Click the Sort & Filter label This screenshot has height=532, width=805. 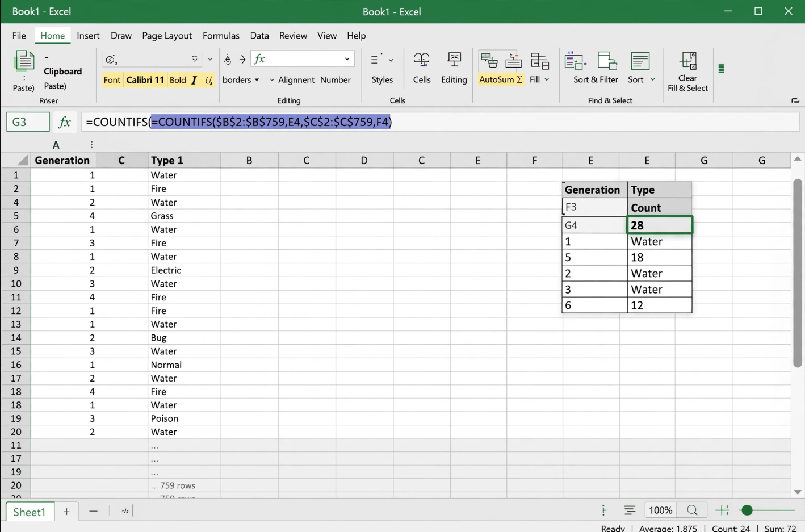click(x=596, y=79)
